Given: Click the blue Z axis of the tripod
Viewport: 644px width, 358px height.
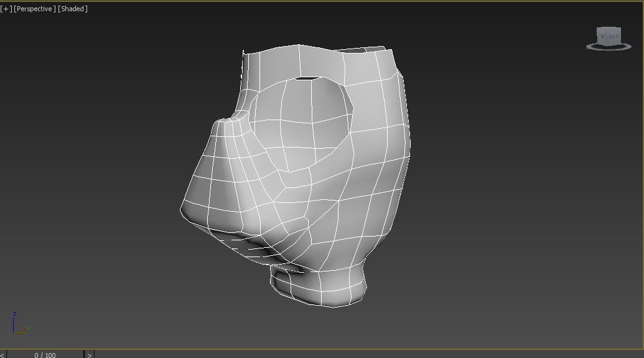Looking at the screenshot, I should point(14,320).
